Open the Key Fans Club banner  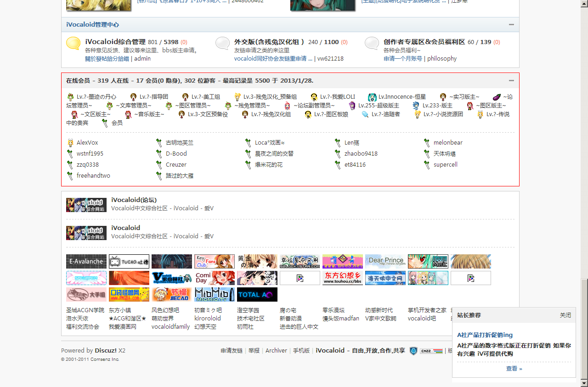[x=215, y=261]
